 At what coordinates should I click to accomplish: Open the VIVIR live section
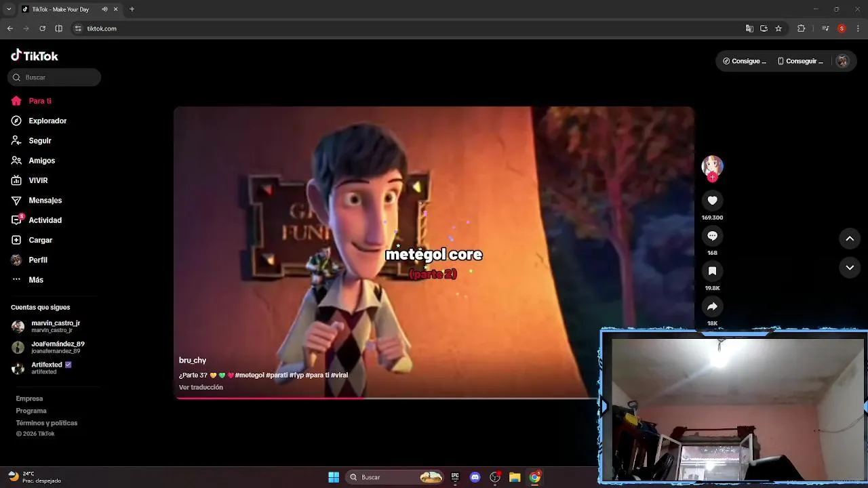[x=29, y=180]
